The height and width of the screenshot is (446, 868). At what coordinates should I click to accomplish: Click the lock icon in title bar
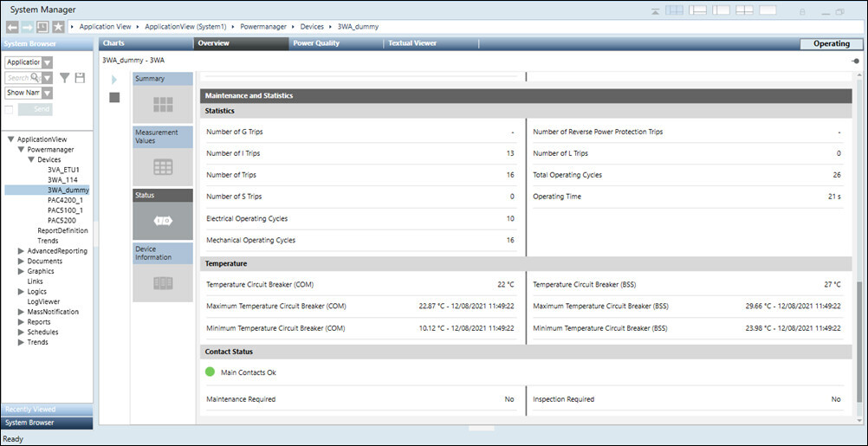(x=801, y=11)
